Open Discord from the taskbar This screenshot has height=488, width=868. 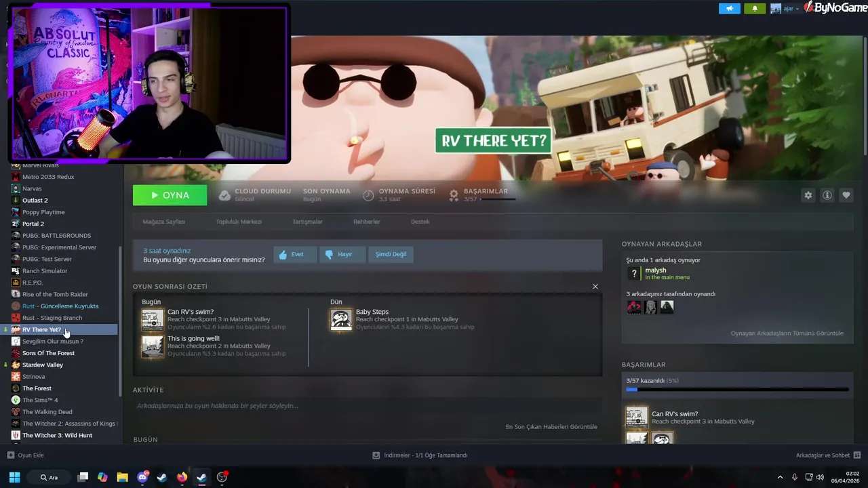(x=142, y=477)
